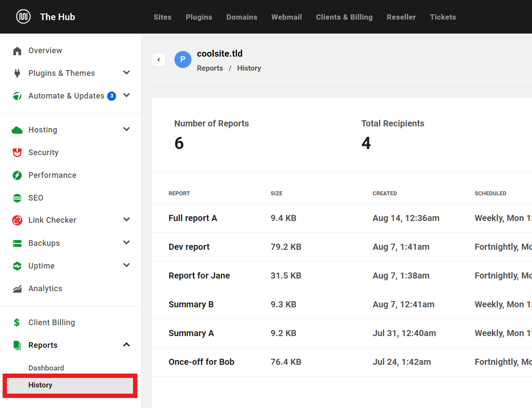The height and width of the screenshot is (408, 532).
Task: Click the Analytics chart icon
Action: tap(17, 289)
